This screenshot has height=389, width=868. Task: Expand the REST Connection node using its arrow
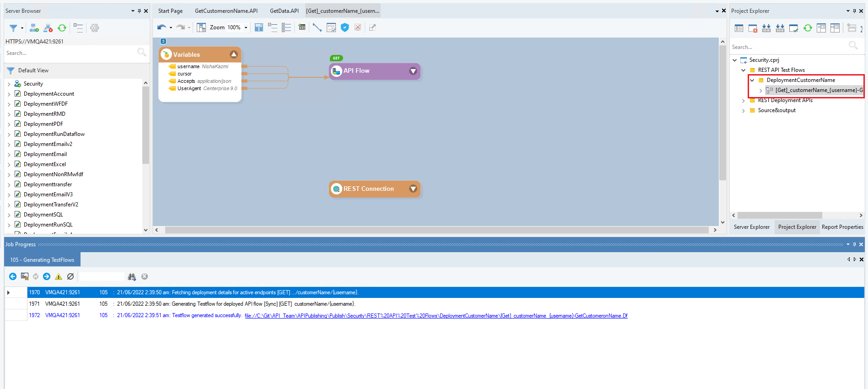tap(413, 189)
